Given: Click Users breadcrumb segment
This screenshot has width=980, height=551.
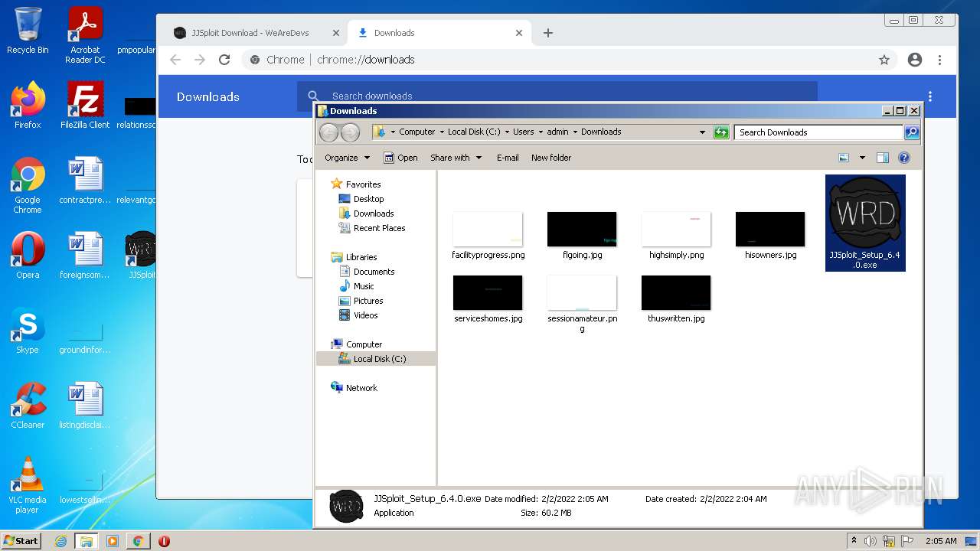Looking at the screenshot, I should coord(523,132).
